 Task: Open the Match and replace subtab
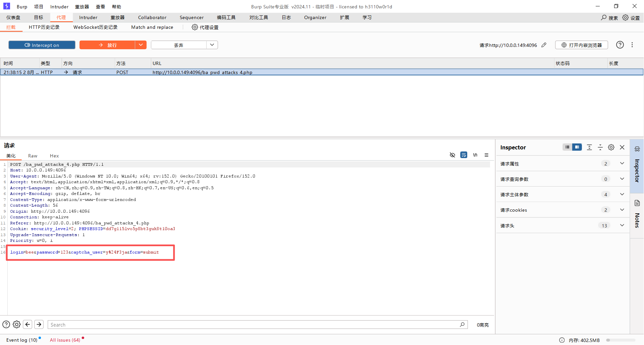(x=152, y=27)
